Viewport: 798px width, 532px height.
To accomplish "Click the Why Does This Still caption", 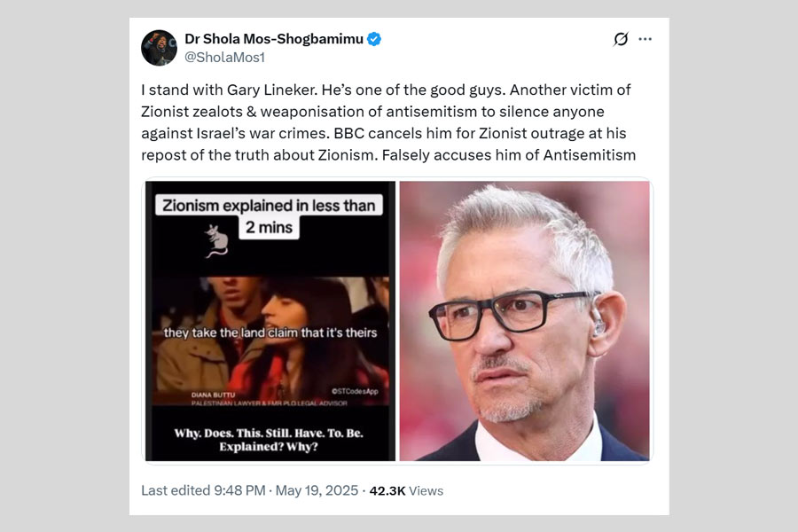I will (270, 440).
